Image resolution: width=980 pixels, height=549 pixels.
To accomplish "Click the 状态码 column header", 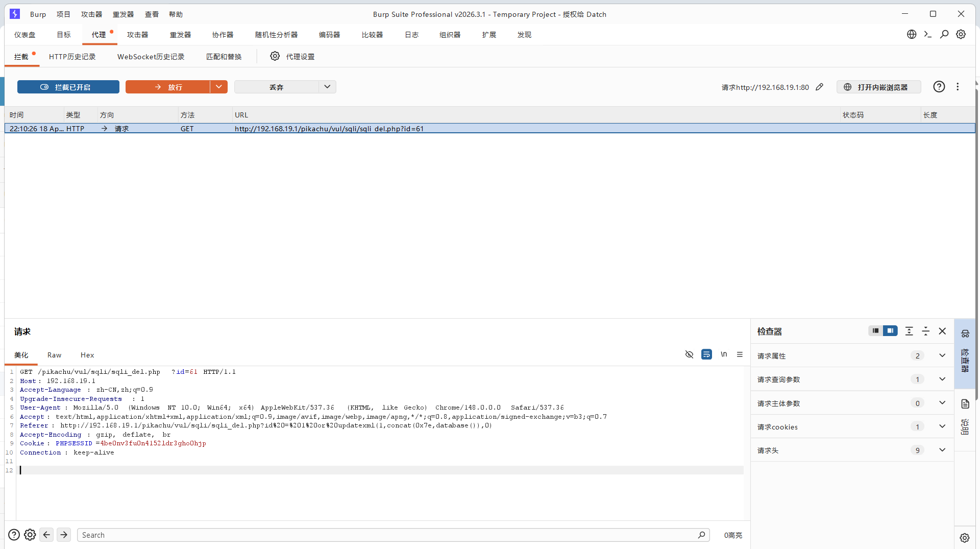I will [880, 115].
